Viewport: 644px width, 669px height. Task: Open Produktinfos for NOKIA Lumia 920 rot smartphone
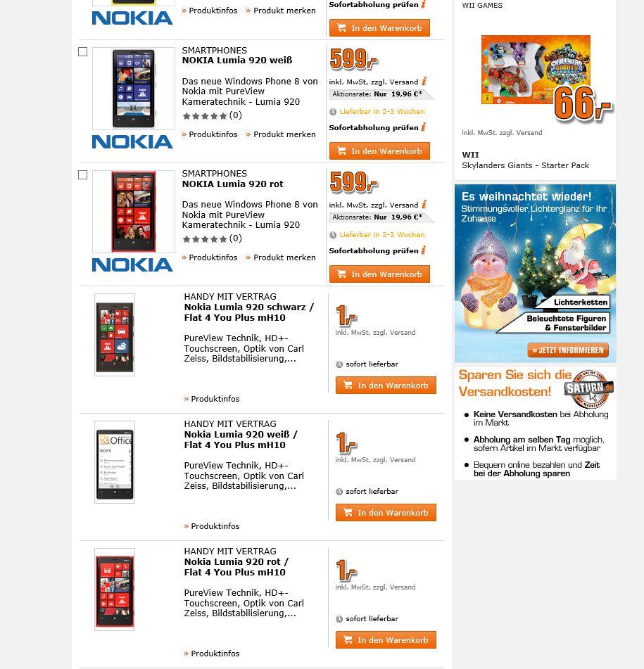210,257
